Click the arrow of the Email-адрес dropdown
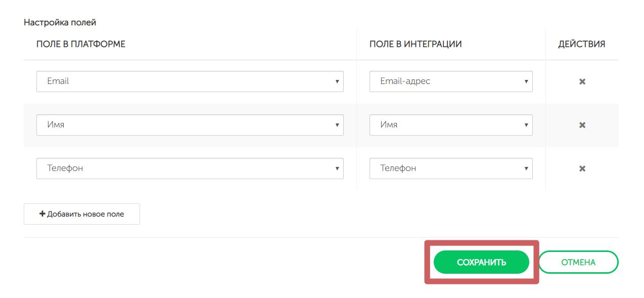644x298 pixels. click(x=526, y=81)
